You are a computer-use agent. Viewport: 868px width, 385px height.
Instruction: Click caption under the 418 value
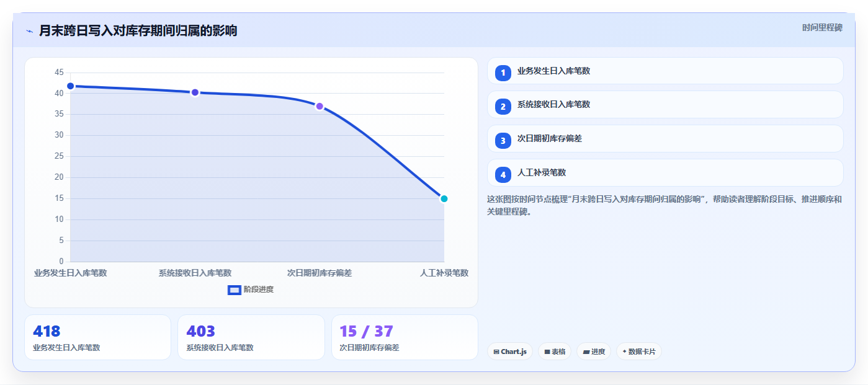click(66, 348)
